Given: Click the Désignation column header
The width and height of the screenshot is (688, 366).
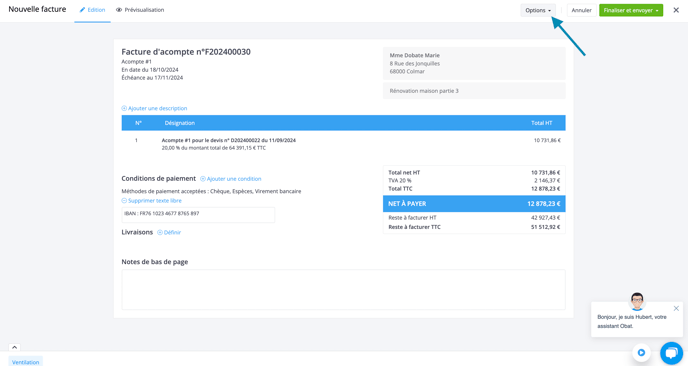Looking at the screenshot, I should [x=179, y=123].
